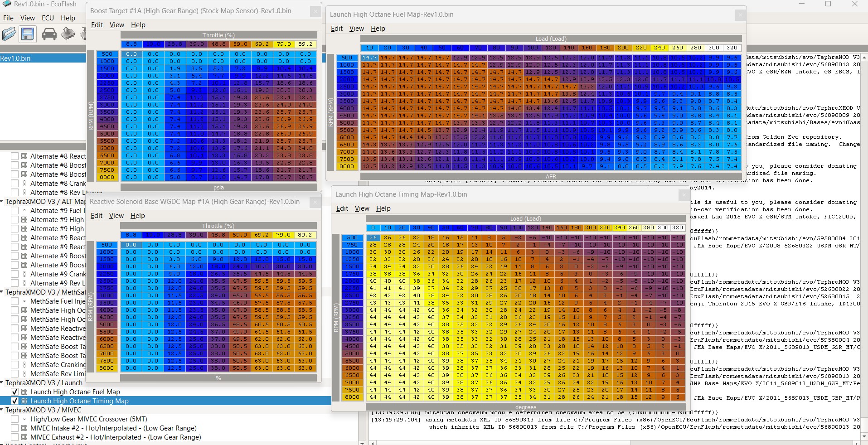The height and width of the screenshot is (445, 868).
Task: Click the 8000 RPM header in Boost Target
Action: pos(107,177)
